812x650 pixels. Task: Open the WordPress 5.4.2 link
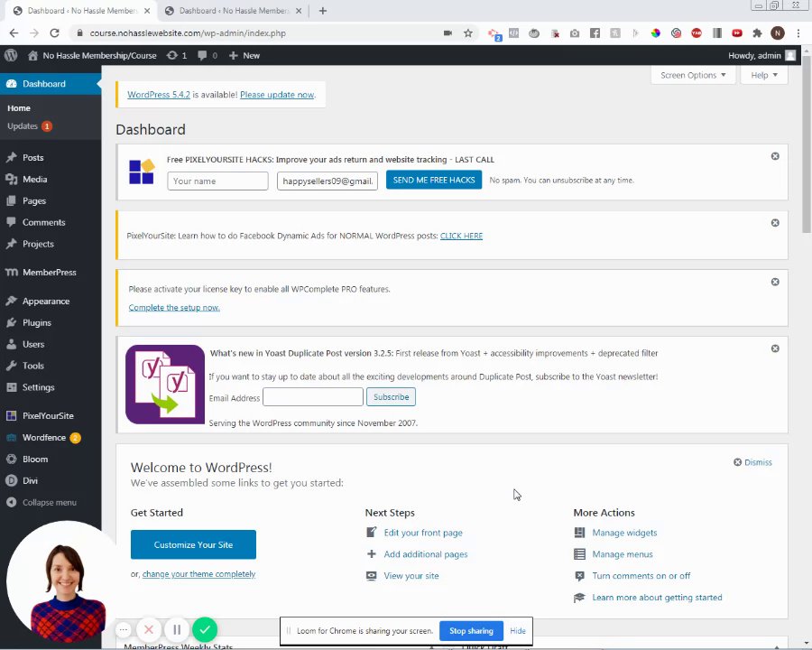point(159,94)
